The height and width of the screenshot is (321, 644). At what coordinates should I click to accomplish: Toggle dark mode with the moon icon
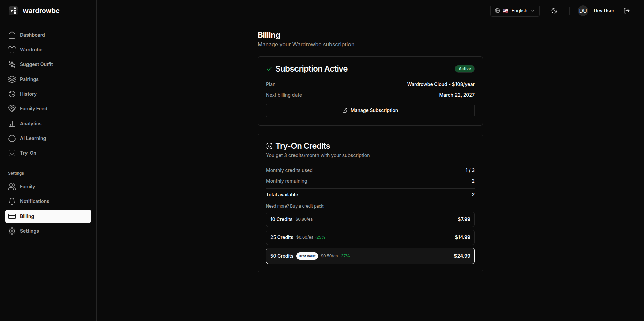pyautogui.click(x=554, y=10)
